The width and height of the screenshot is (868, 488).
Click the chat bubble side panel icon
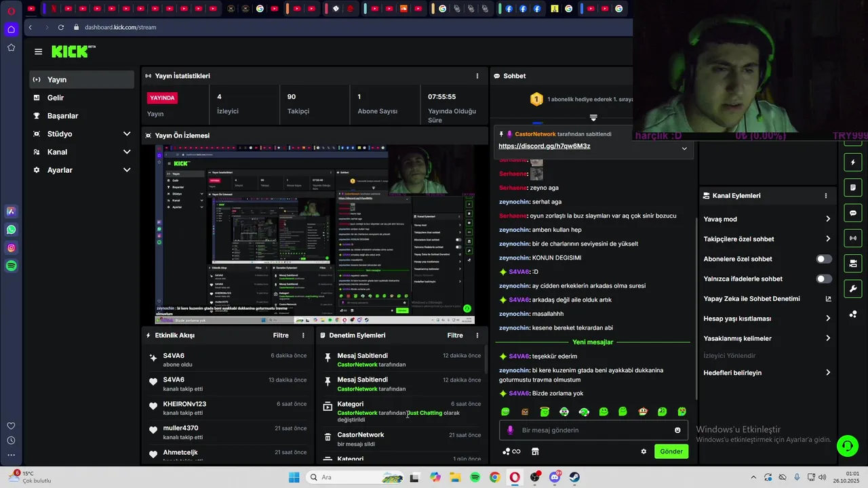(853, 213)
